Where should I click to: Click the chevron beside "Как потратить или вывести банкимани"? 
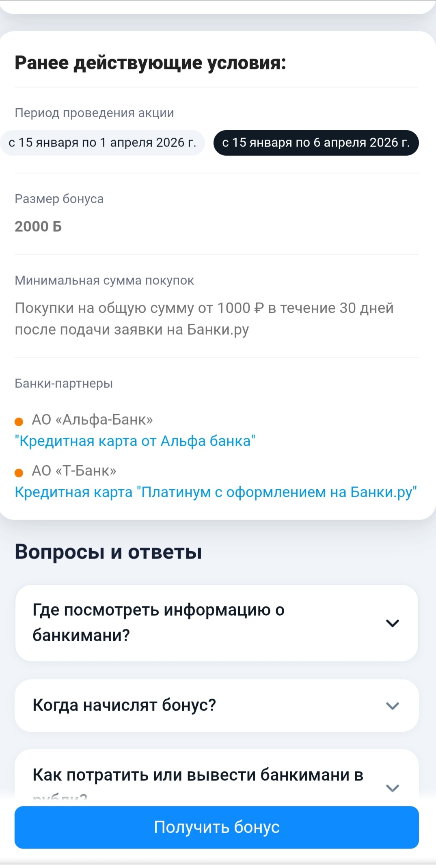coord(392,788)
